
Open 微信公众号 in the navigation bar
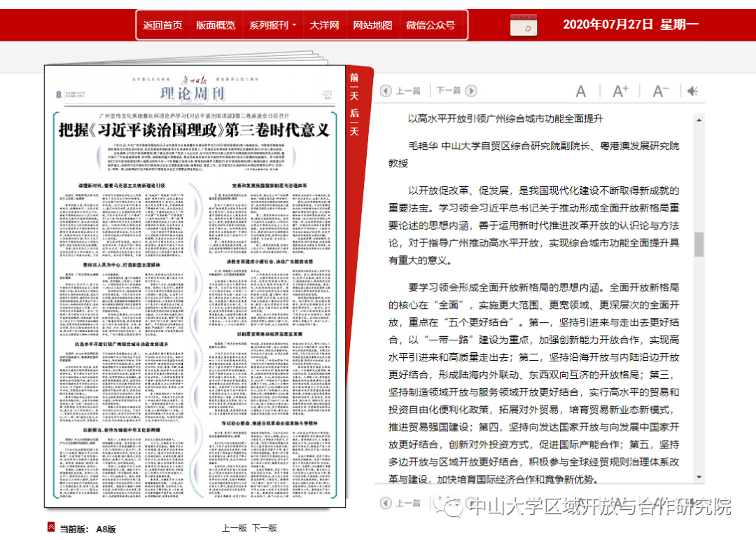(430, 25)
